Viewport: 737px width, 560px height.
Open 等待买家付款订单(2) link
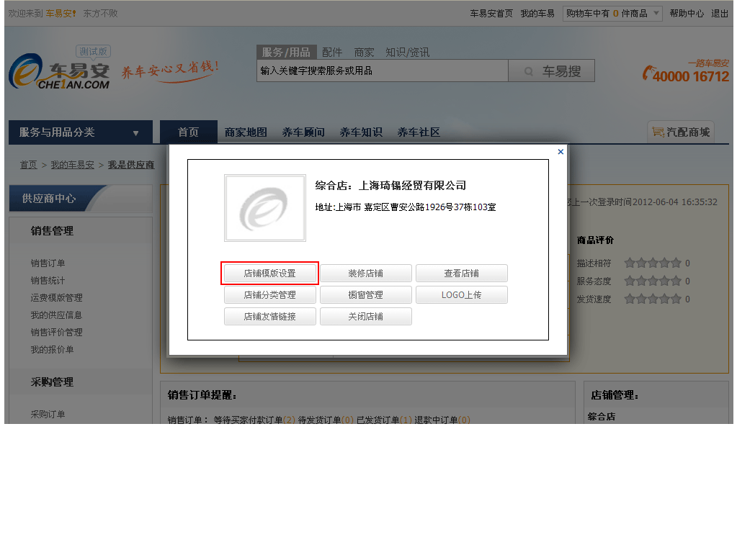[254, 420]
